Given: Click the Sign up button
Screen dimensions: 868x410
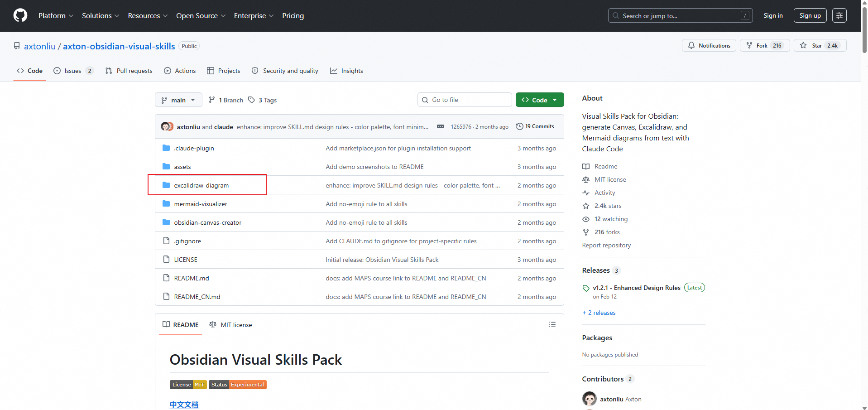Looking at the screenshot, I should click(x=810, y=15).
